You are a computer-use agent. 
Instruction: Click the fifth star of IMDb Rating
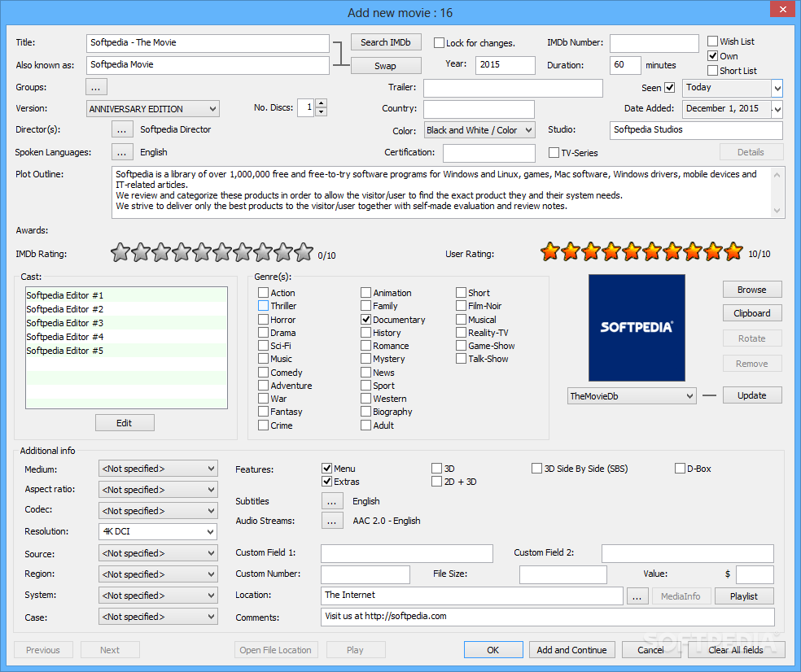tap(202, 251)
